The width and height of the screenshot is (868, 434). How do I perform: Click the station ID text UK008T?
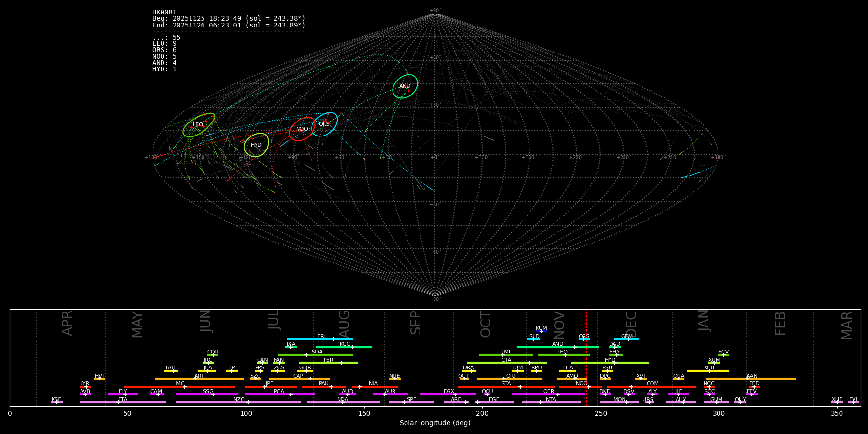164,13
